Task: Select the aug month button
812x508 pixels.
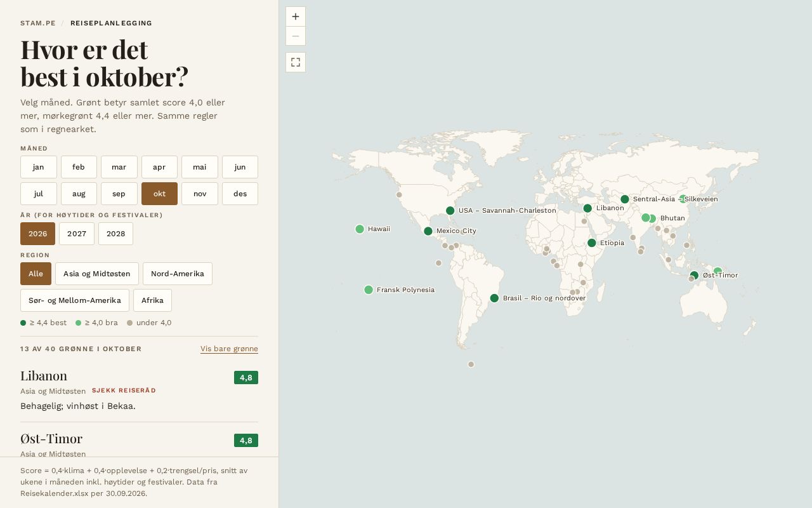Action: (79, 194)
